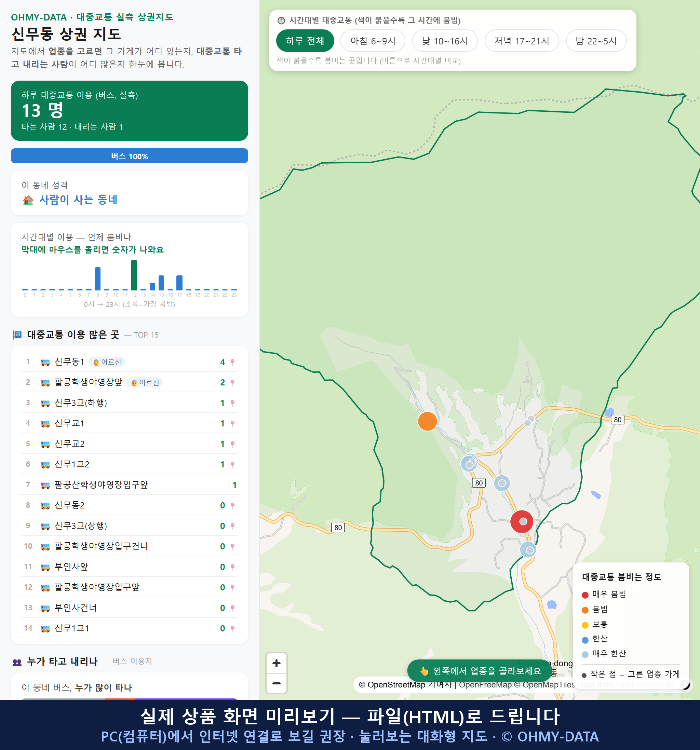Click the red very-crowded stop marker on map

[x=522, y=522]
